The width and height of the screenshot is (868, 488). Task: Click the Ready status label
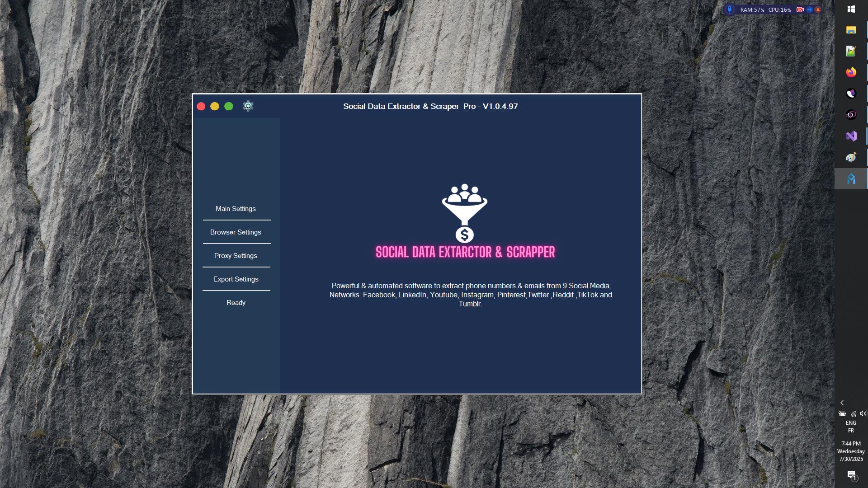pyautogui.click(x=236, y=303)
